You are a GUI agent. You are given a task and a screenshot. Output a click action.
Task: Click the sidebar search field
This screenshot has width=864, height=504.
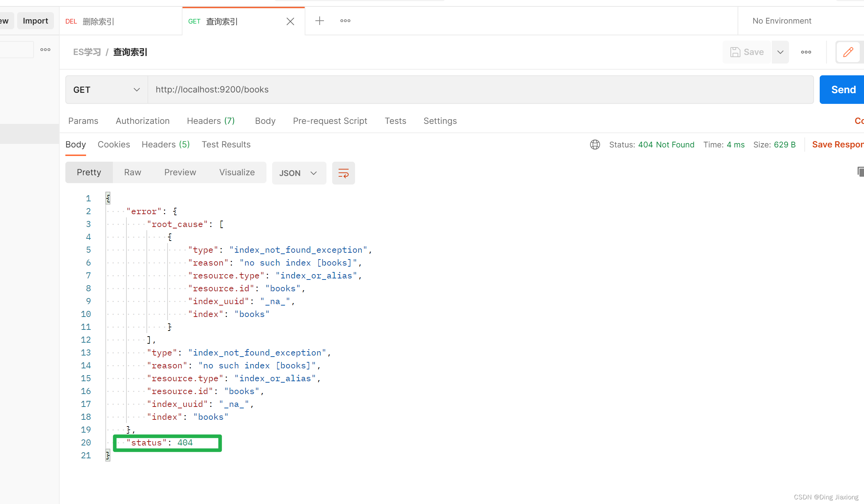click(16, 50)
